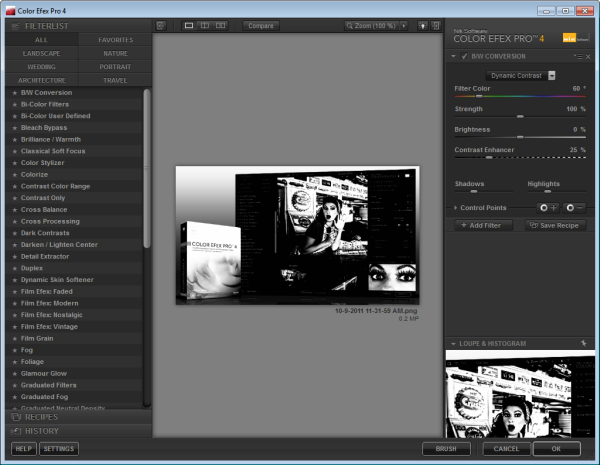
Task: Click the Highlights slider handle
Action: click(x=548, y=191)
